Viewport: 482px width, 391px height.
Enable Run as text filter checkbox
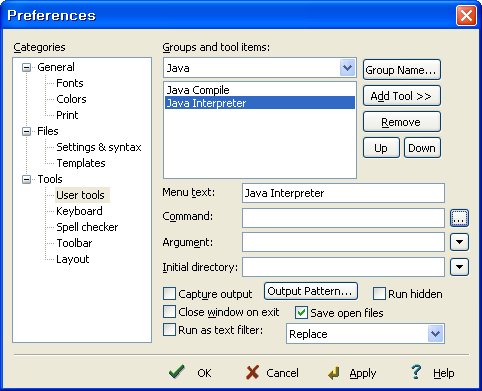click(x=169, y=330)
